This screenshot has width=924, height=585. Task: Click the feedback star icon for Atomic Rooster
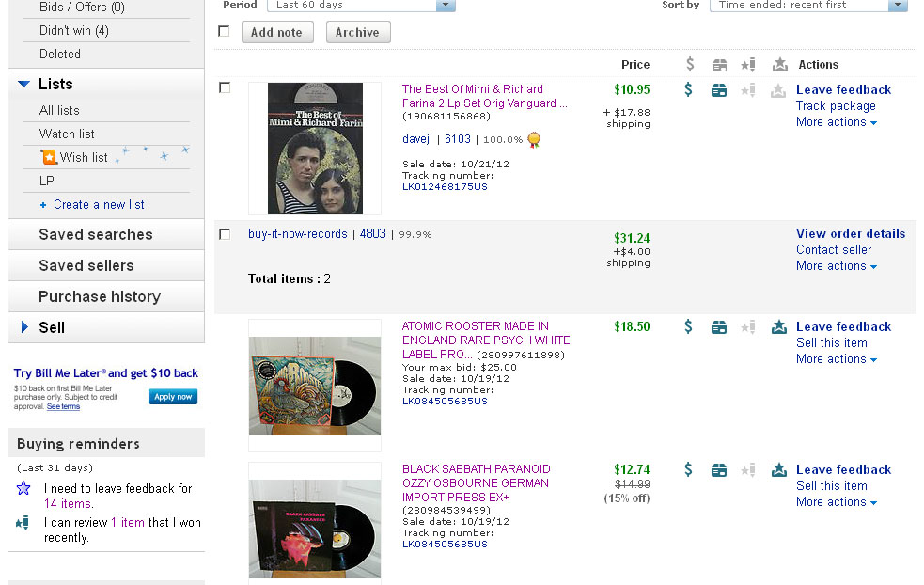click(778, 327)
